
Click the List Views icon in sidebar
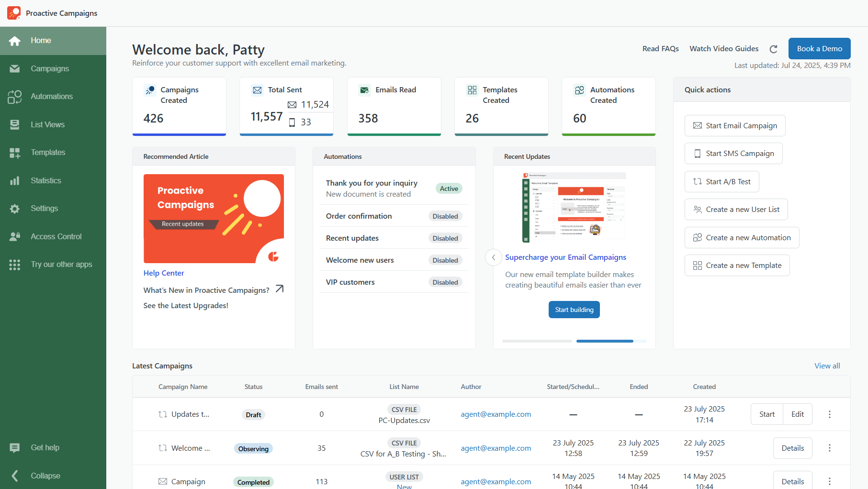tap(15, 124)
